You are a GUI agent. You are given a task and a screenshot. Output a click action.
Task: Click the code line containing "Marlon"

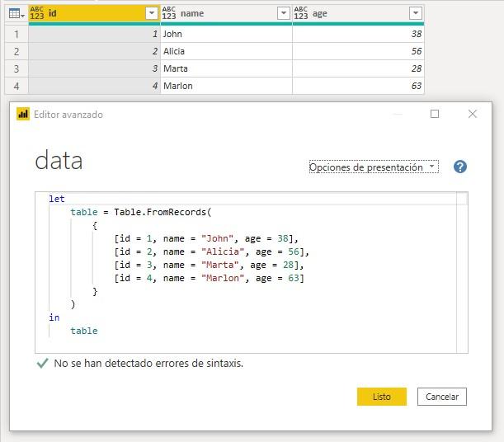tap(209, 278)
